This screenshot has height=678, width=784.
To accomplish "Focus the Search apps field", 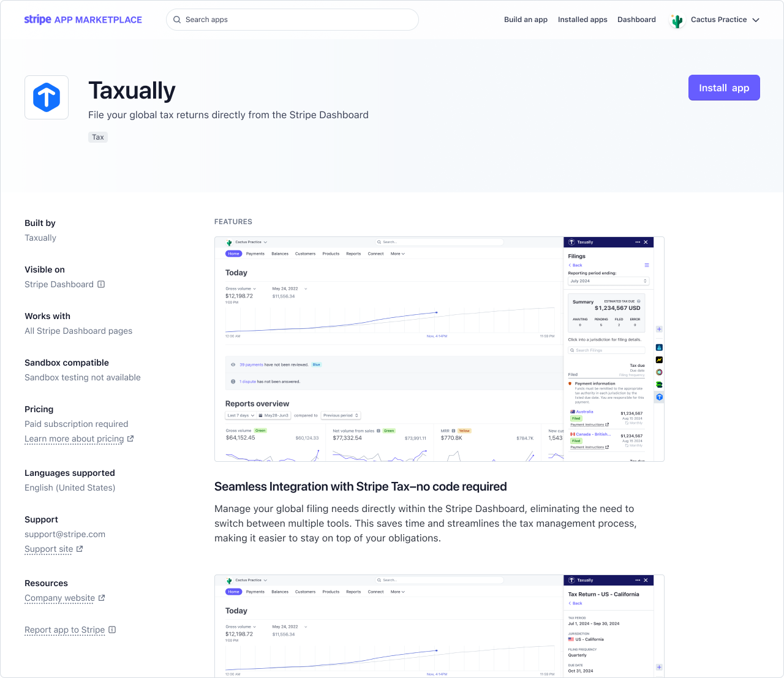I will [x=292, y=20].
